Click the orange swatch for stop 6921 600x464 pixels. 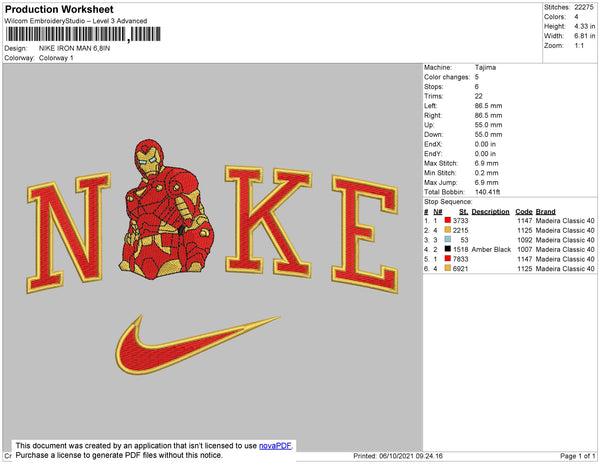pos(448,268)
